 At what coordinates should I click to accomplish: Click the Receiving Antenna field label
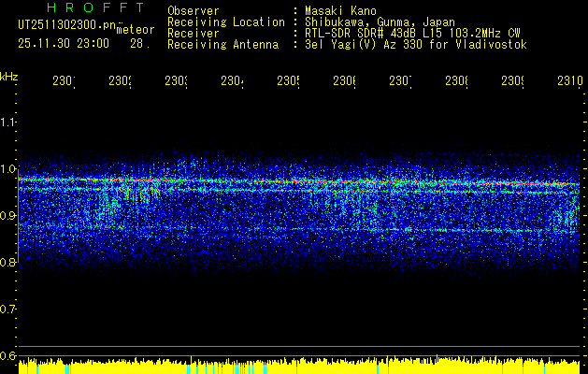pyautogui.click(x=222, y=45)
